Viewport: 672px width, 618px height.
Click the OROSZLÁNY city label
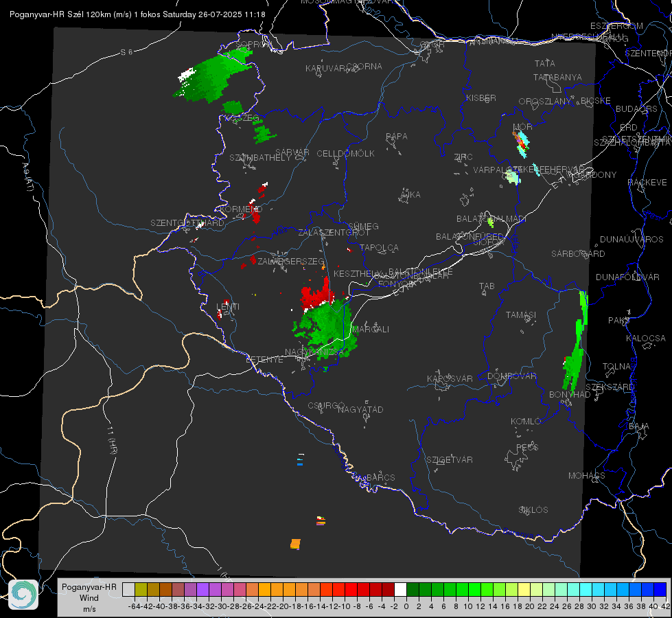click(x=545, y=102)
